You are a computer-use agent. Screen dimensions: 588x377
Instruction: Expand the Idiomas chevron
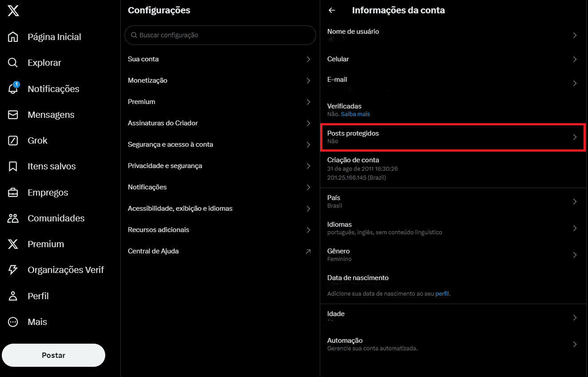coord(575,228)
